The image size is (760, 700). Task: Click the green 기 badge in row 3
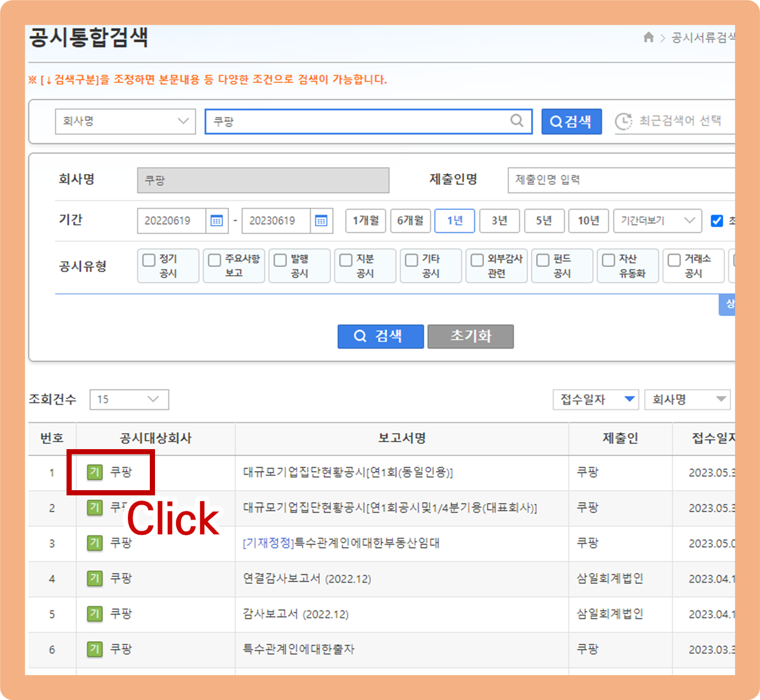95,543
